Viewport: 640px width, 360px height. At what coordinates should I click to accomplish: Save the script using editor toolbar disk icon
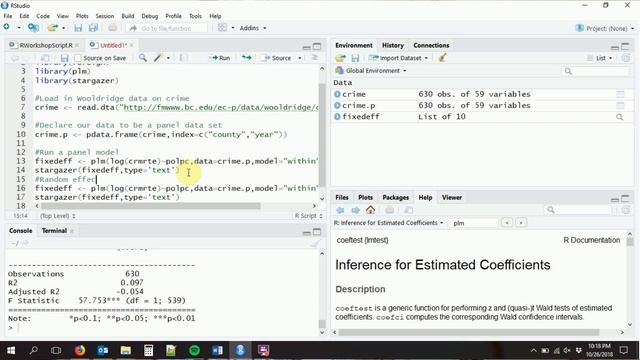pyautogui.click(x=64, y=58)
